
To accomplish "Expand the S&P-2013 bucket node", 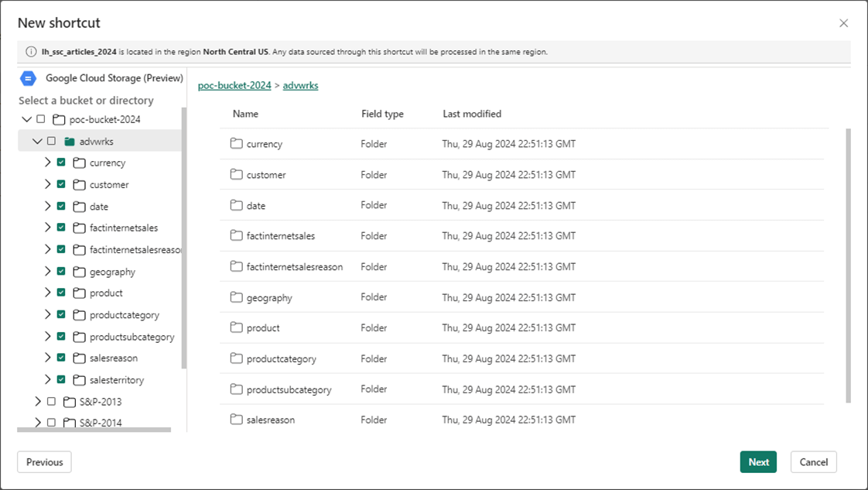I will (38, 402).
